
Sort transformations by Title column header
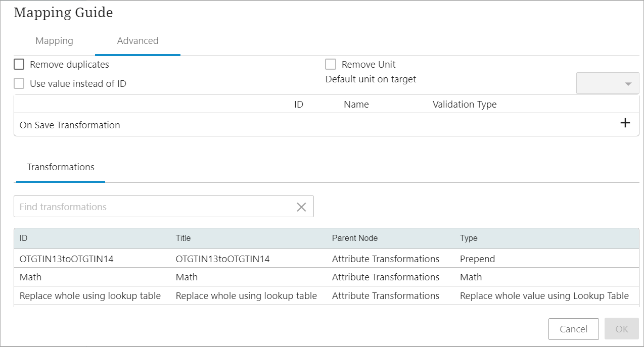[183, 238]
